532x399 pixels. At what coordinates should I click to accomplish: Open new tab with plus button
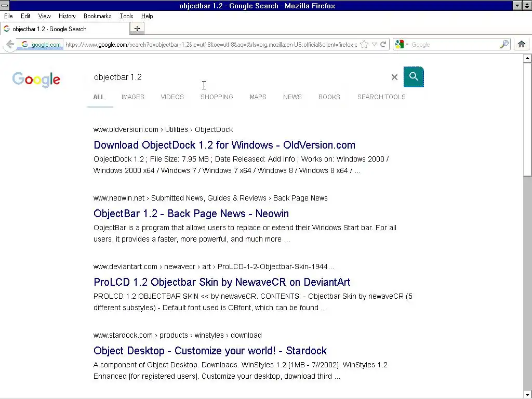(x=137, y=29)
